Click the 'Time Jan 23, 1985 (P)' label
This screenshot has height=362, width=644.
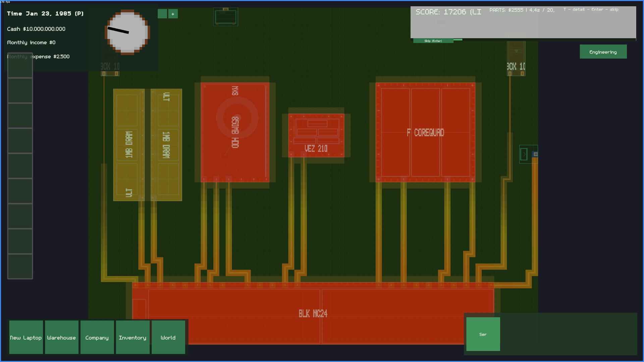[x=45, y=14]
